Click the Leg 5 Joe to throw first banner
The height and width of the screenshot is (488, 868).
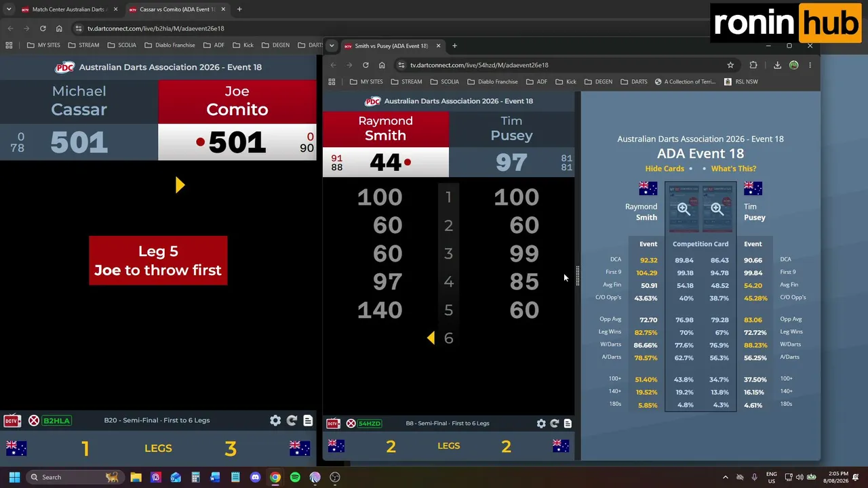point(158,260)
